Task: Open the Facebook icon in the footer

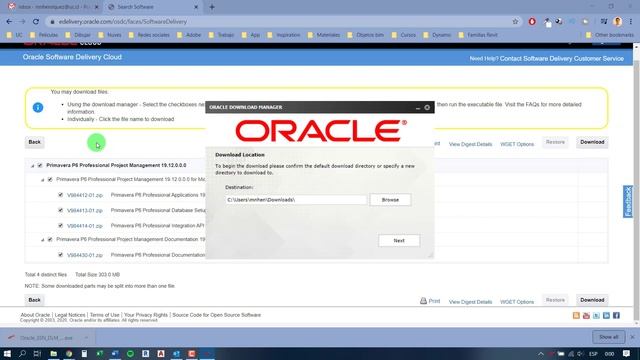Action: [x=616, y=316]
